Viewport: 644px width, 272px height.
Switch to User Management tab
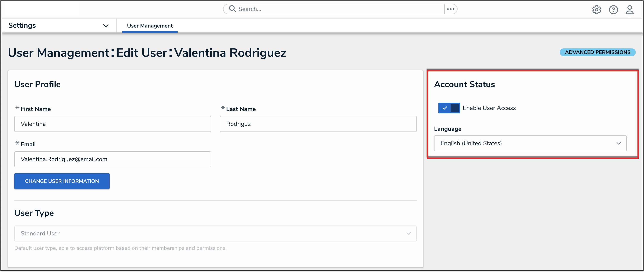click(x=150, y=26)
